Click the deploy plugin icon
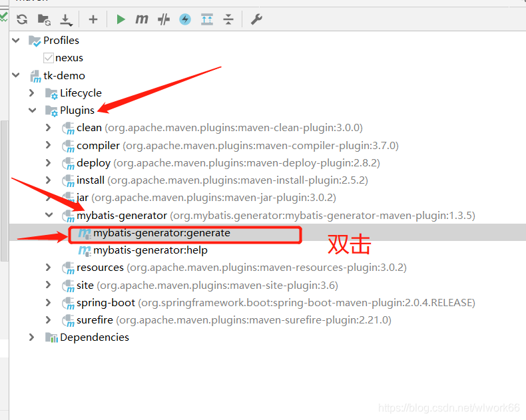Image resolution: width=526 pixels, height=420 pixels. point(68,163)
